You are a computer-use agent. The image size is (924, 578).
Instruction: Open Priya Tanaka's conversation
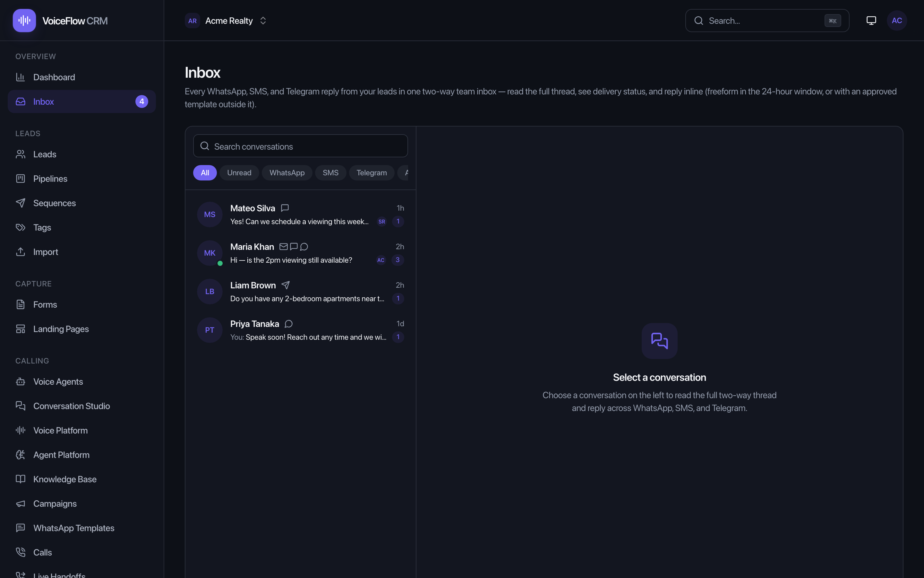(x=301, y=330)
